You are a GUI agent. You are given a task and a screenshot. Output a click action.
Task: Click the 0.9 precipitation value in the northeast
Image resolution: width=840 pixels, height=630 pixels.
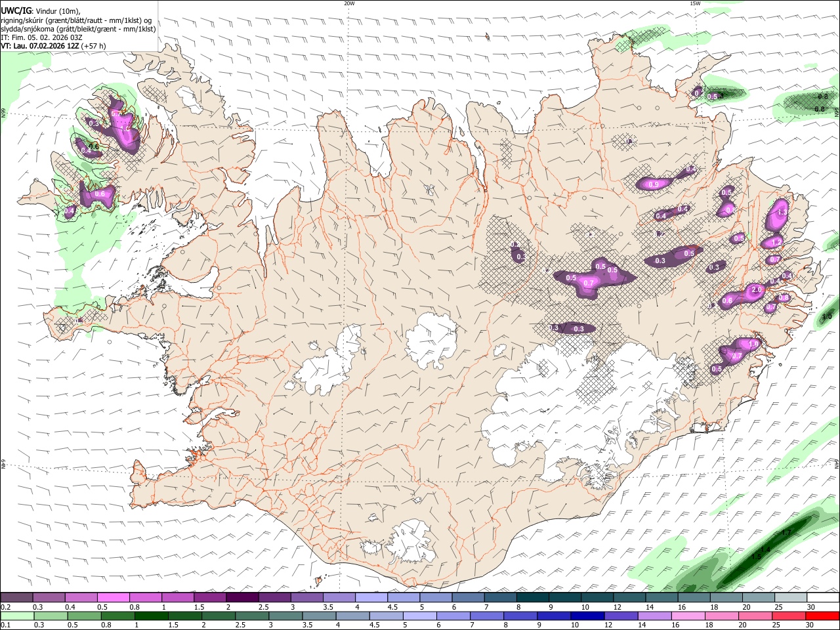654,184
